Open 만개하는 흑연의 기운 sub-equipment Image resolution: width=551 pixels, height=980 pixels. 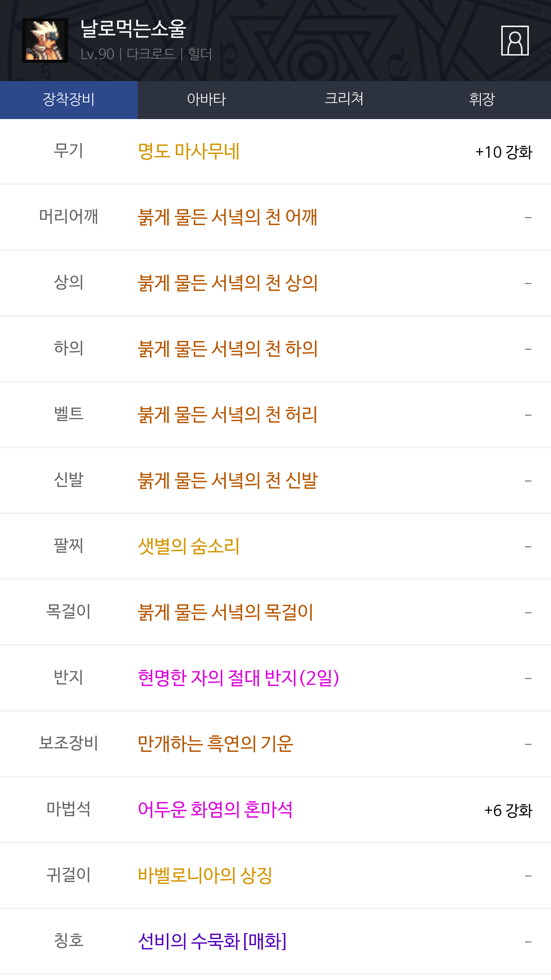[x=215, y=744]
